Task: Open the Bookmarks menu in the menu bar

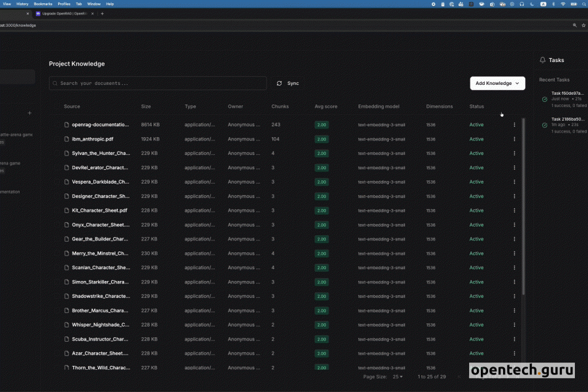Action: (43, 4)
